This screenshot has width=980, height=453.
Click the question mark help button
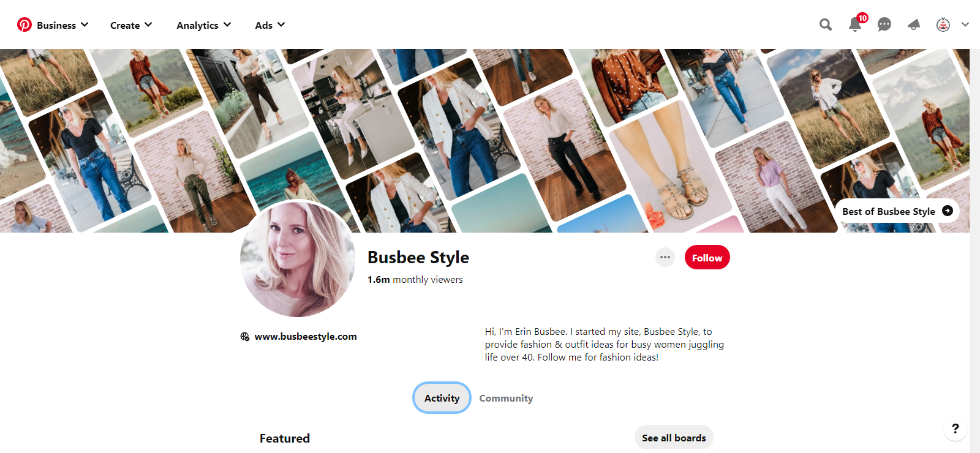tap(955, 429)
